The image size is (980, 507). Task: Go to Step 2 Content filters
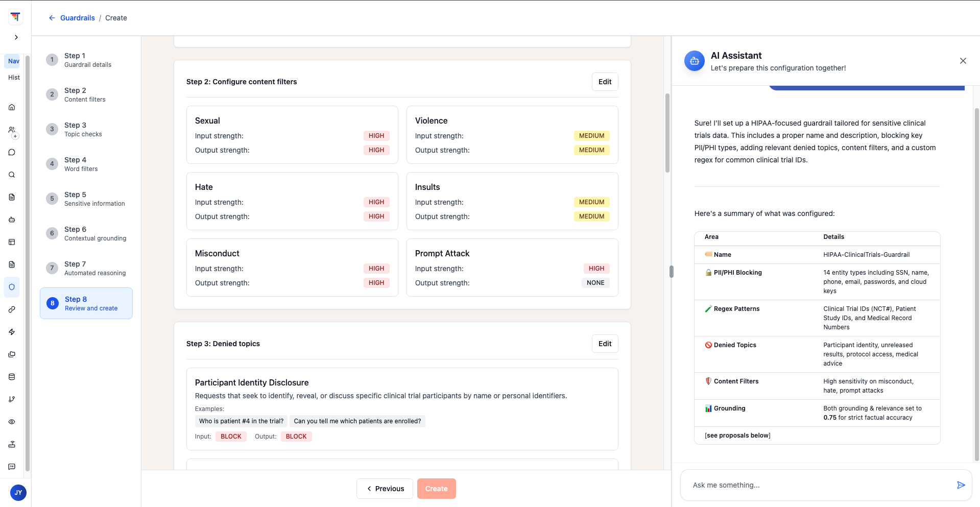coord(86,94)
